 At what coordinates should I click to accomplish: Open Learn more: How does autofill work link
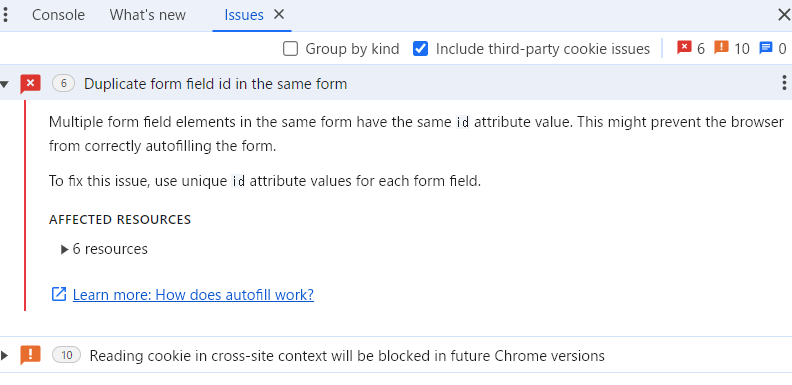pos(193,295)
